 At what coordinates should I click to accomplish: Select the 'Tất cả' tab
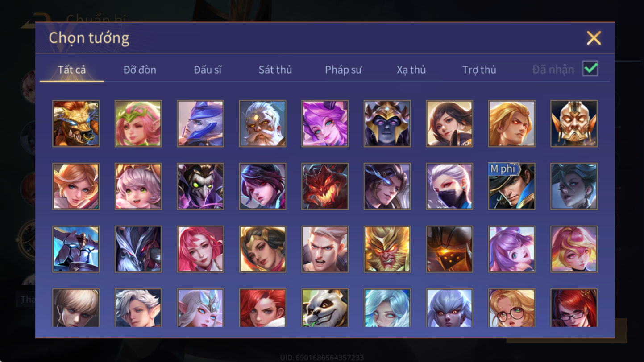72,70
